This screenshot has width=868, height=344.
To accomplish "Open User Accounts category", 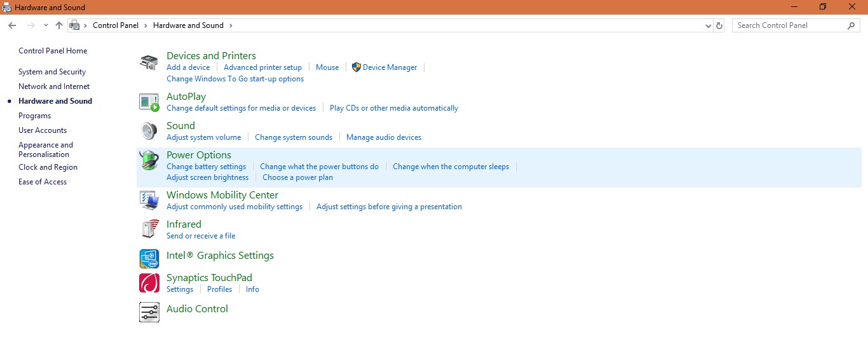I will [43, 130].
